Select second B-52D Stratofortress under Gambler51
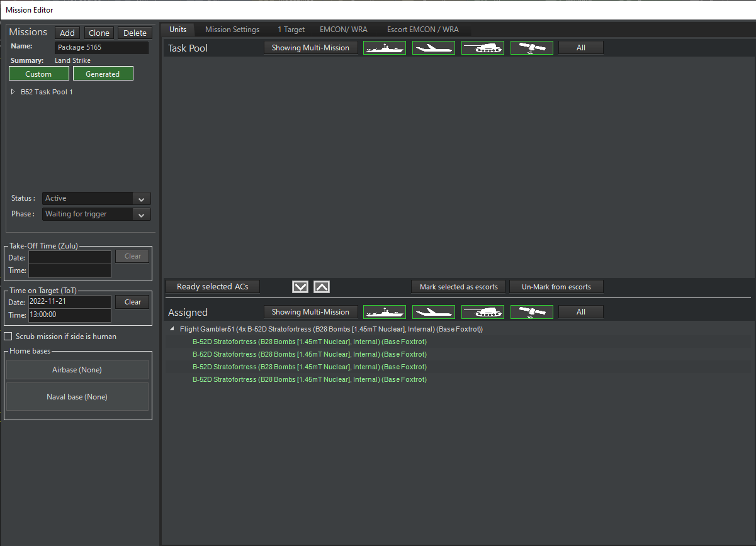 point(309,354)
